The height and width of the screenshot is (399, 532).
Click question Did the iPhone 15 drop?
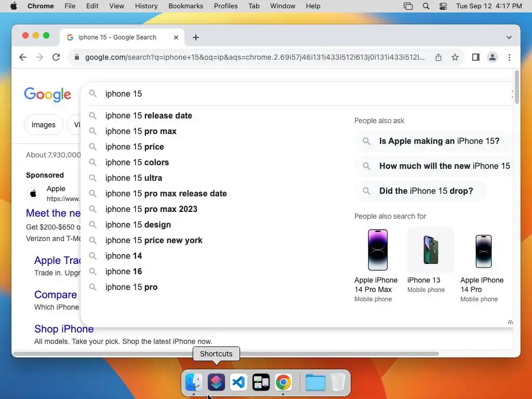tap(421, 191)
